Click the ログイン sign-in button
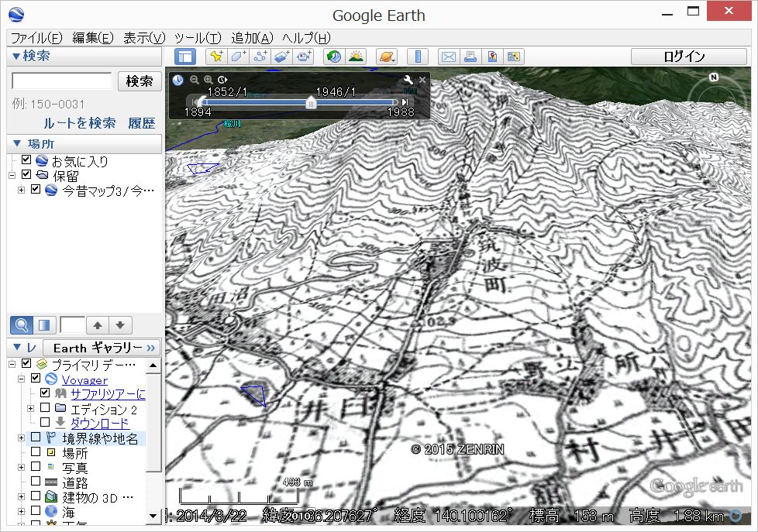Image resolution: width=758 pixels, height=532 pixels. (689, 57)
